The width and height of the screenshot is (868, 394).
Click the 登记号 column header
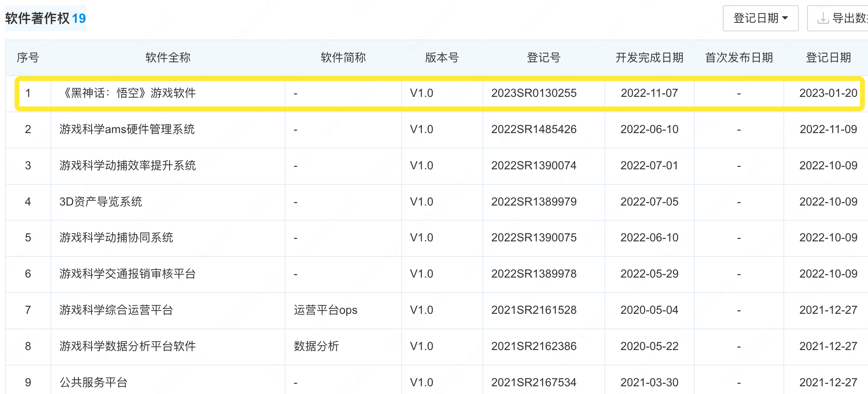(544, 58)
